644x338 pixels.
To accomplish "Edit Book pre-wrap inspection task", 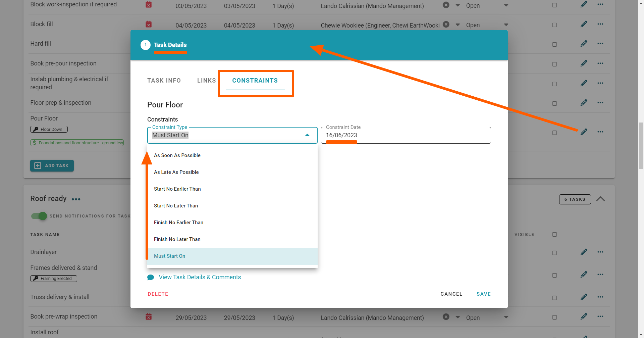I will coord(584,317).
